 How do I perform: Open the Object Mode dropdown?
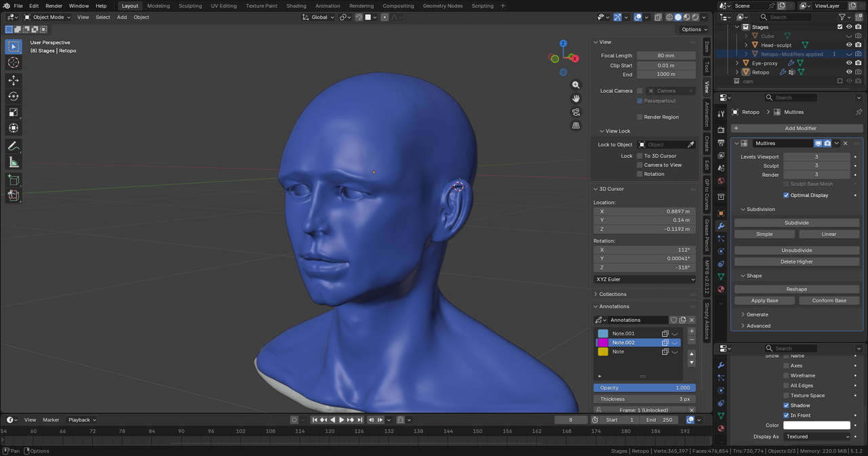[x=47, y=17]
